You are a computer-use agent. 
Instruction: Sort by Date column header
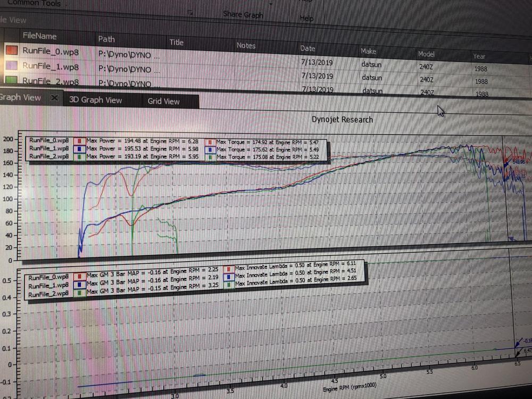click(307, 48)
